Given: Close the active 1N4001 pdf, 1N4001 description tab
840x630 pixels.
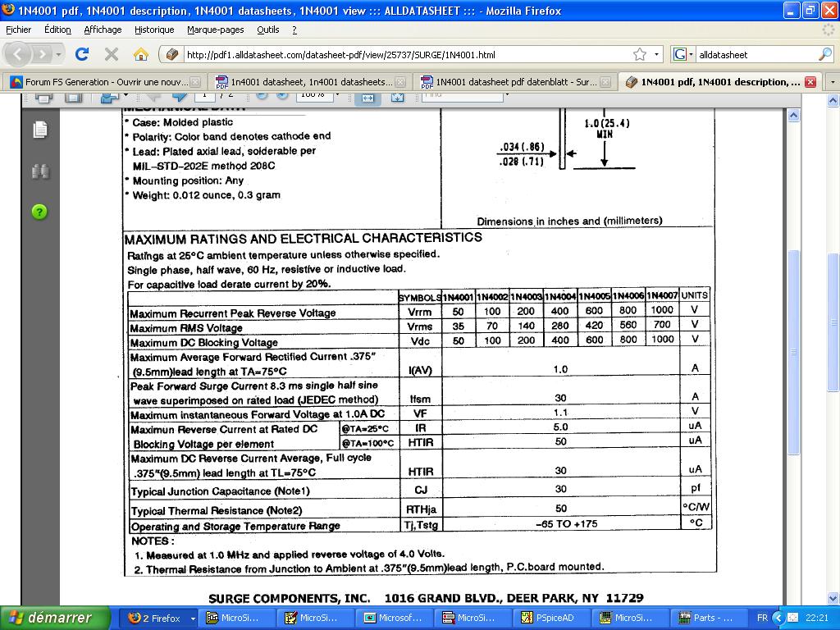Looking at the screenshot, I should (810, 82).
